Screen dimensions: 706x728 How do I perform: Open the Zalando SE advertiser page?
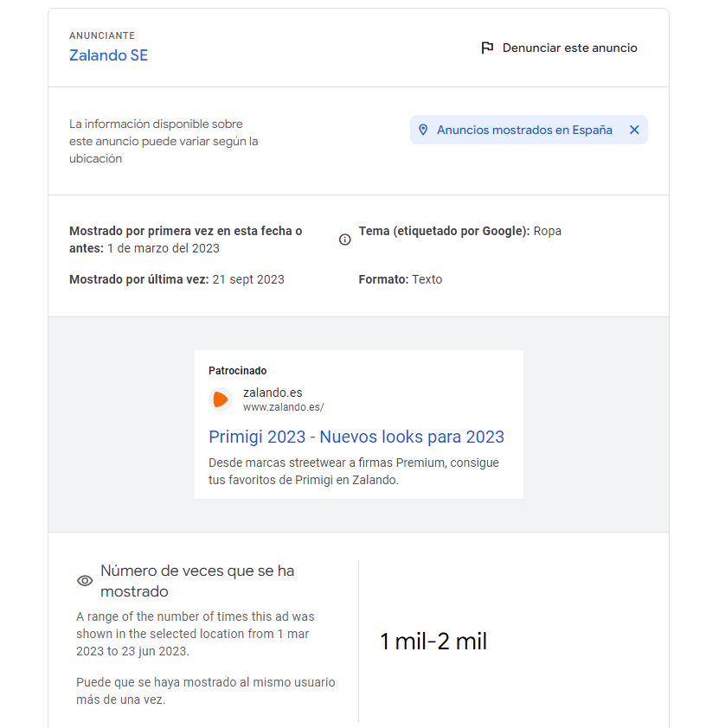click(108, 54)
